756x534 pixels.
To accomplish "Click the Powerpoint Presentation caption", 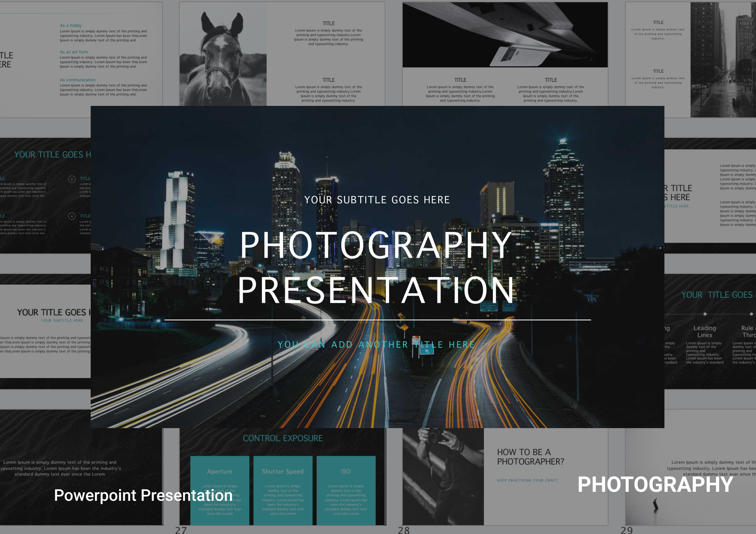I will [143, 495].
